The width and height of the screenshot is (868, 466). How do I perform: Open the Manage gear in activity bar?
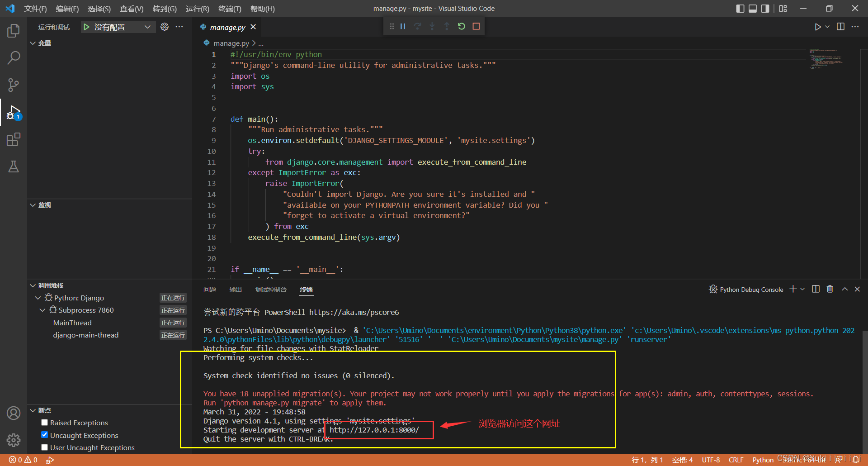click(x=14, y=440)
